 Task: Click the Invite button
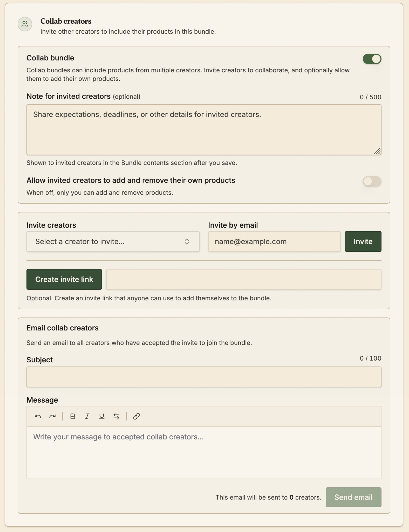(x=363, y=241)
